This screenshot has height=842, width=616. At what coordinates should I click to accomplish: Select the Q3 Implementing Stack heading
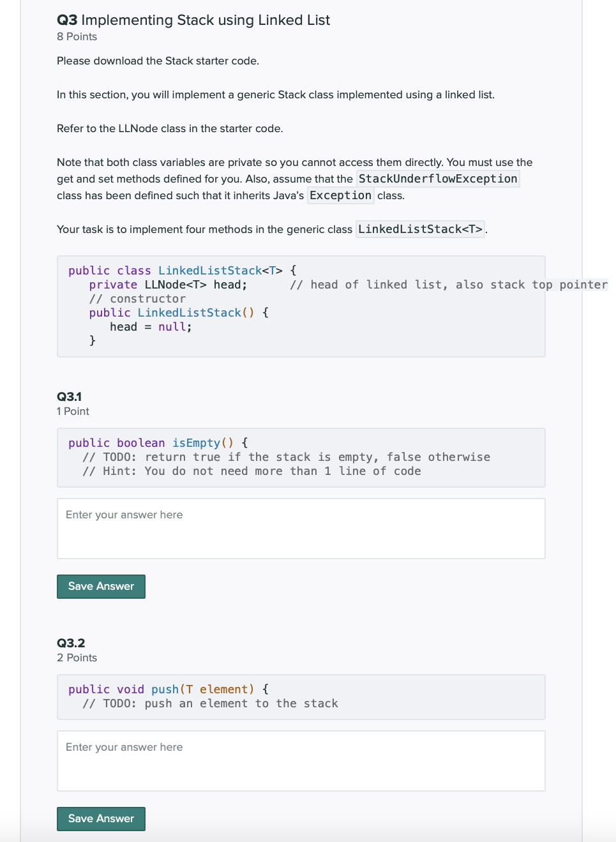[x=193, y=20]
